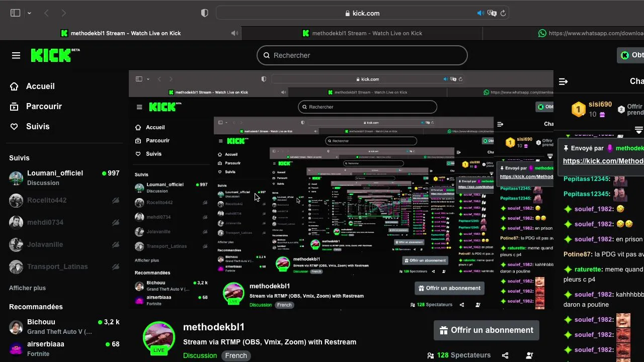Click the large Kick BETA logo on the main page

[55, 55]
